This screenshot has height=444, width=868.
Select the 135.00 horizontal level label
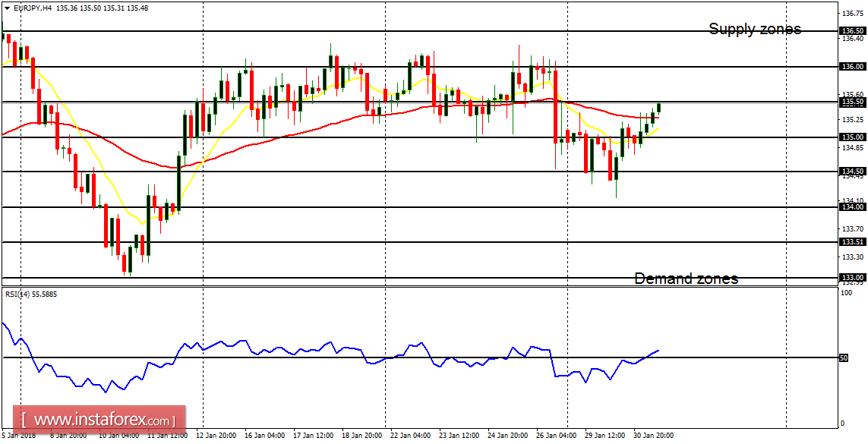tap(851, 137)
